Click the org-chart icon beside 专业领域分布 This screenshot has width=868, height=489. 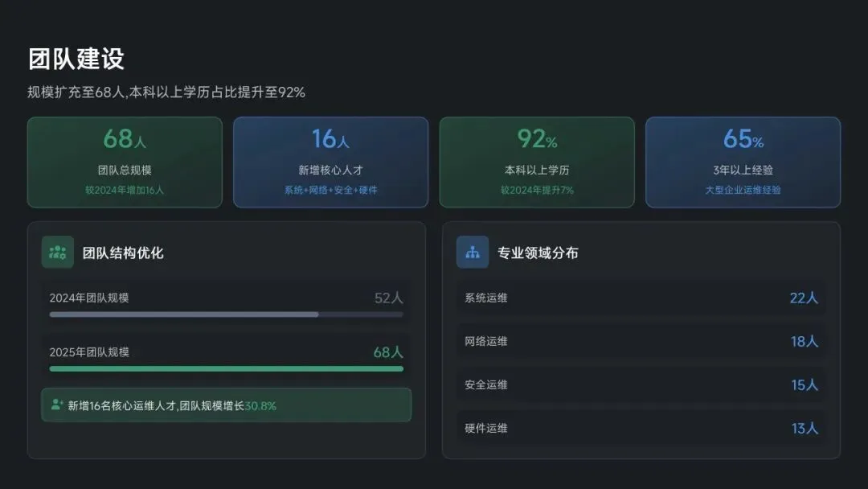473,253
